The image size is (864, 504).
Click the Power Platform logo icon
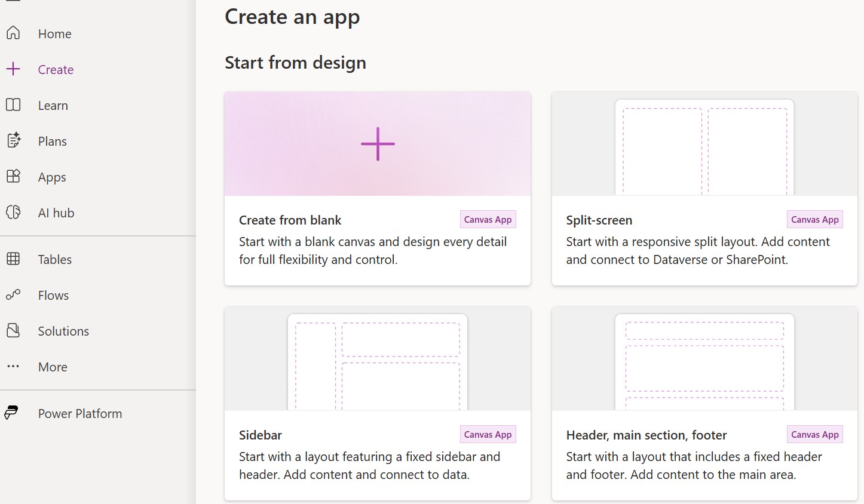pos(13,413)
